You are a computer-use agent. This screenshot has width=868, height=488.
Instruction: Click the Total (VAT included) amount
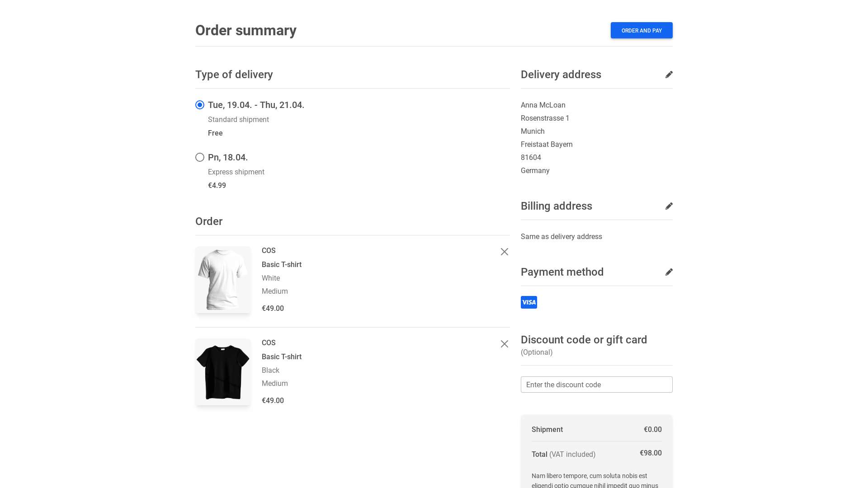coord(651,453)
